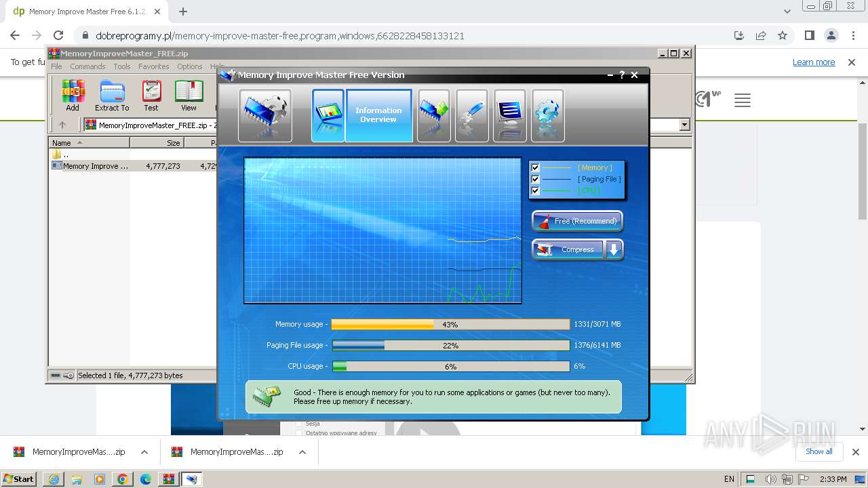Open the memory chip home icon
868x488 pixels.
265,115
